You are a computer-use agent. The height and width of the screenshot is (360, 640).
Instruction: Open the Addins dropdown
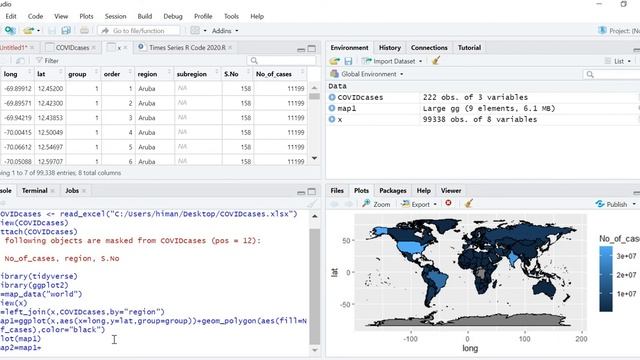click(225, 31)
